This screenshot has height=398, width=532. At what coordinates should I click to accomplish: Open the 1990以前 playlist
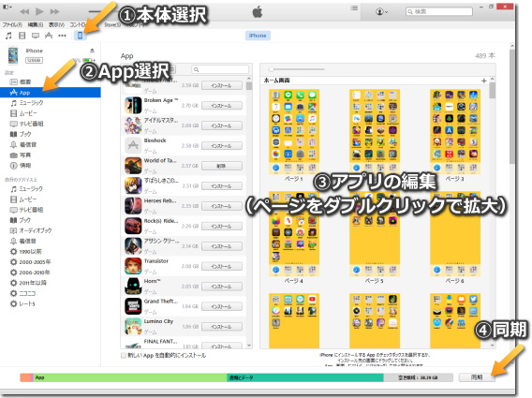(x=51, y=251)
